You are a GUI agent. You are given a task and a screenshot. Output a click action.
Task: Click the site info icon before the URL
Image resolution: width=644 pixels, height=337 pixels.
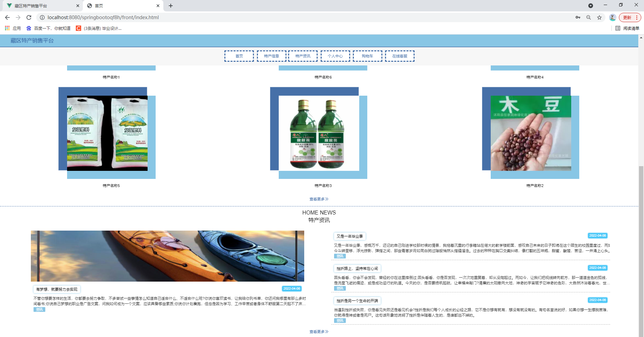(x=42, y=17)
